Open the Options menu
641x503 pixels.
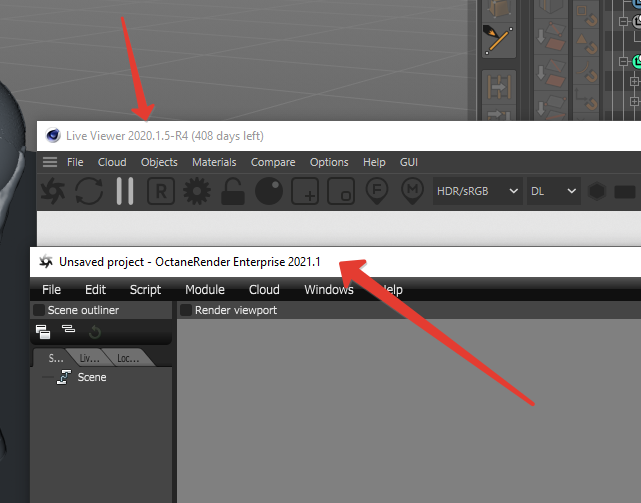pyautogui.click(x=329, y=162)
